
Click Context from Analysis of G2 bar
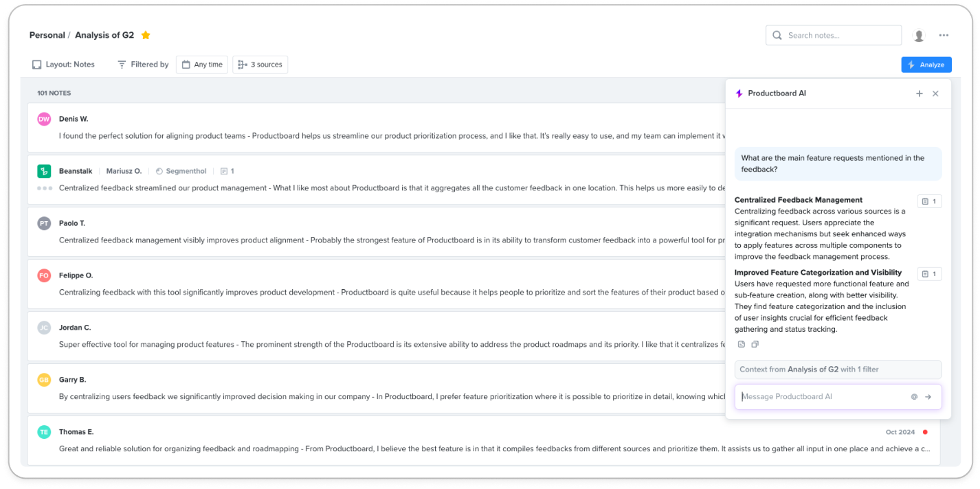click(838, 369)
